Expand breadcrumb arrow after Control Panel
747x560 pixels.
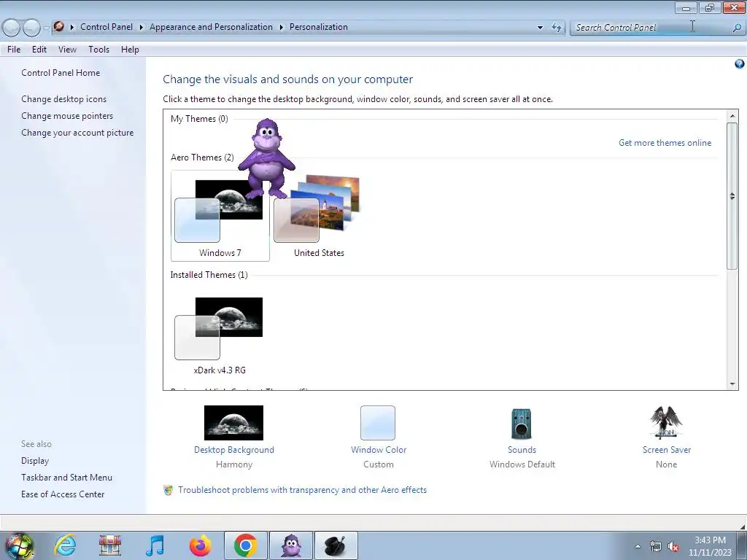click(x=141, y=27)
